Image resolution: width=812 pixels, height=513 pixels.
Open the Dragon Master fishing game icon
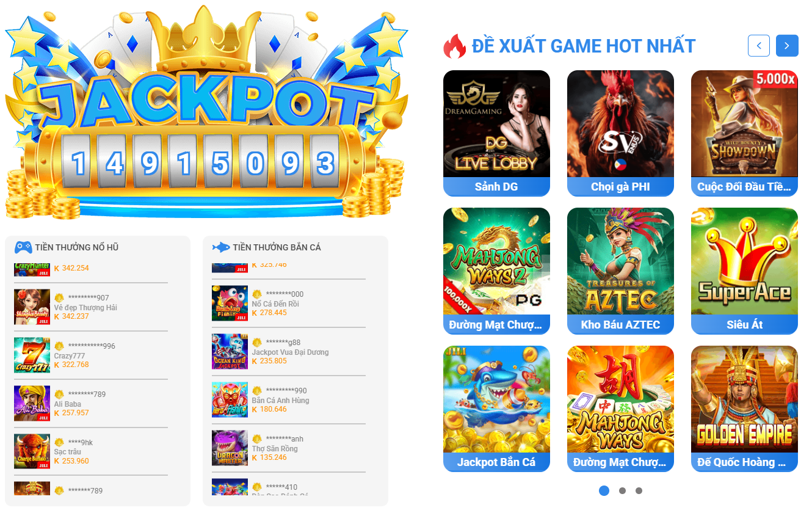click(230, 448)
